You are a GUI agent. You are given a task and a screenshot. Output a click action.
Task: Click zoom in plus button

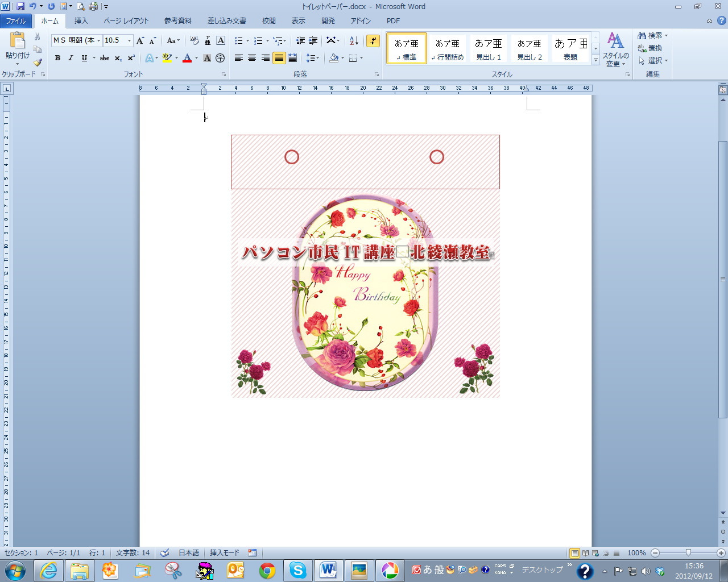721,552
